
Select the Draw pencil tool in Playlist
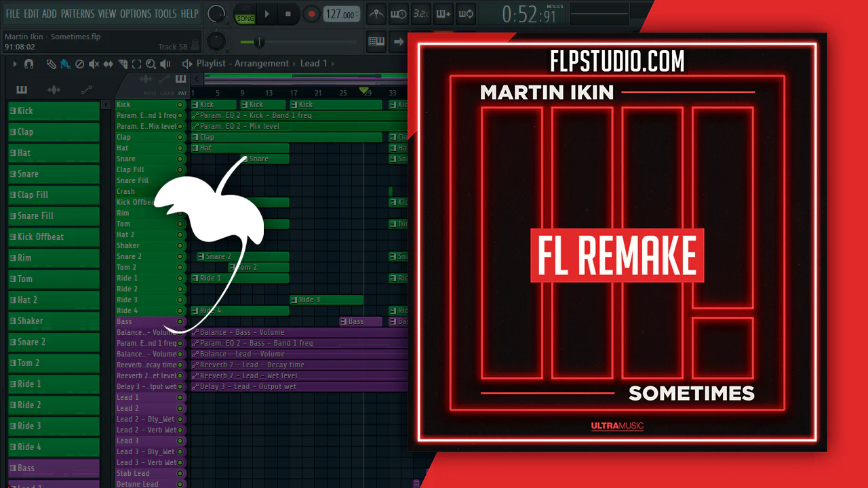click(51, 64)
